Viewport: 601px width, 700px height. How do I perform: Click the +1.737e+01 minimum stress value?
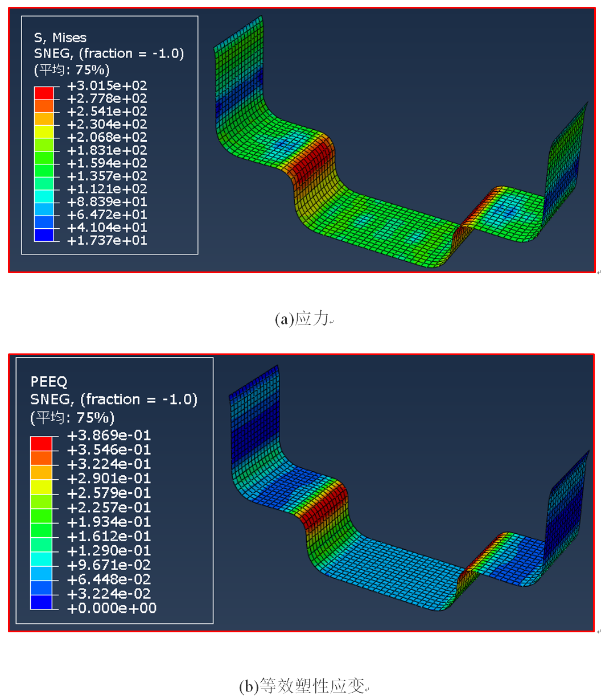107,240
